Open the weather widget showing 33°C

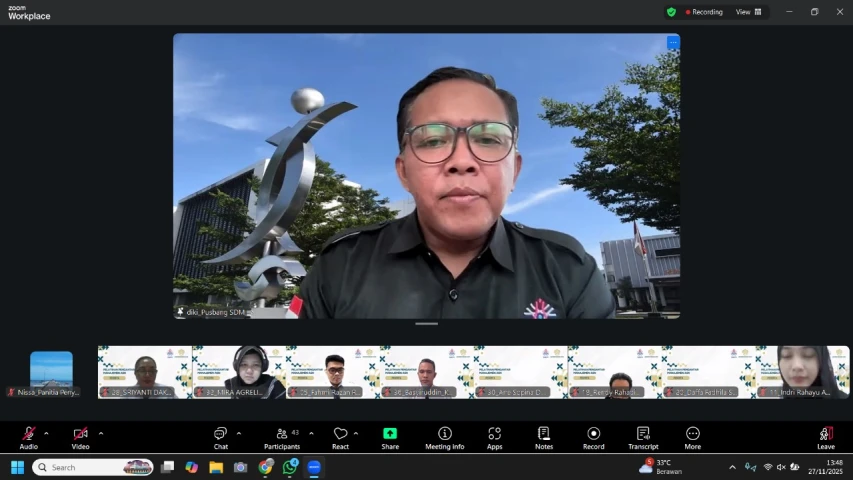[x=660, y=467]
